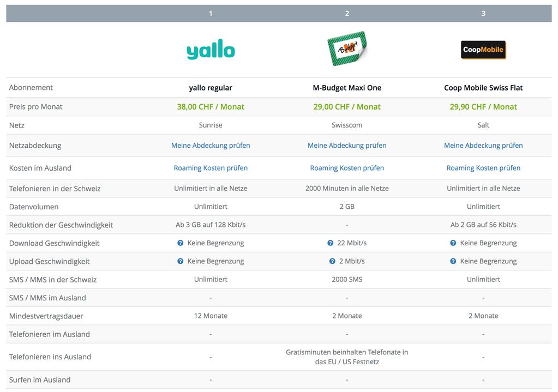Open M-Budget's Meine Abdeckung prüfen link
The image size is (558, 392).
tap(347, 146)
